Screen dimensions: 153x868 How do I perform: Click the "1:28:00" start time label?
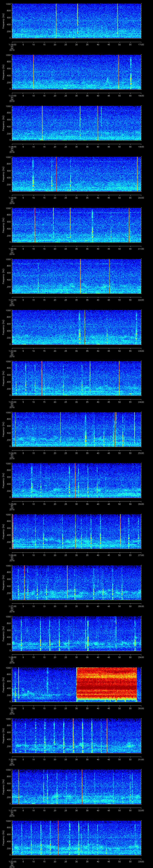point(12,657)
